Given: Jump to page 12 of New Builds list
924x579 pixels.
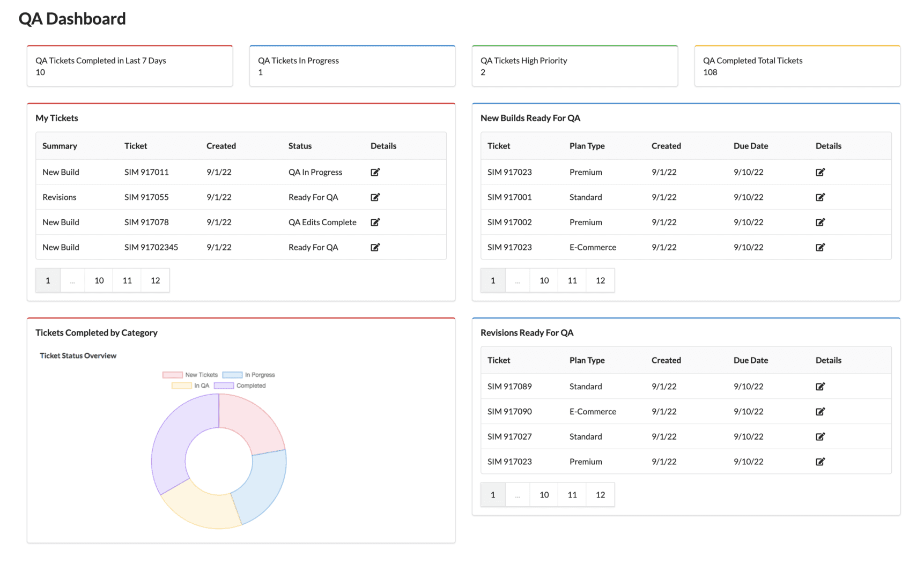Looking at the screenshot, I should pos(600,280).
